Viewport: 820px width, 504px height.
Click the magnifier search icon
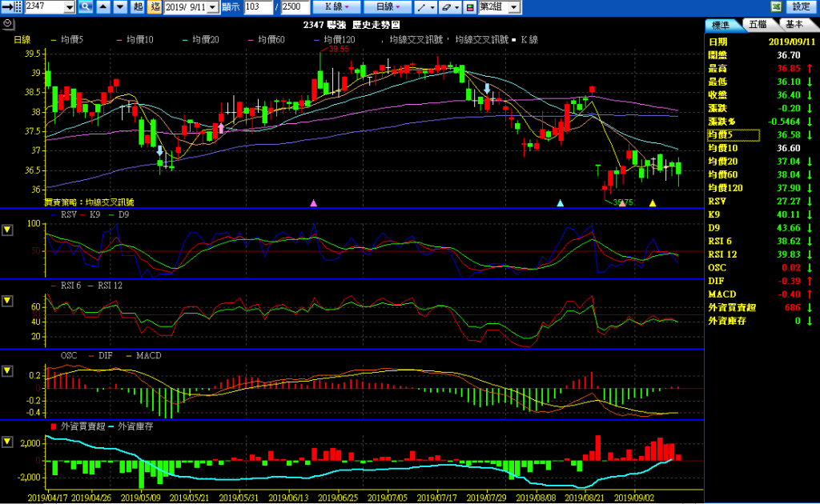pos(85,7)
